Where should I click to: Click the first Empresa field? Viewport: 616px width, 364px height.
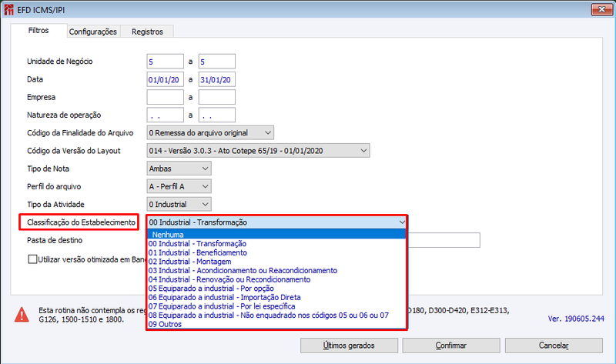(166, 97)
